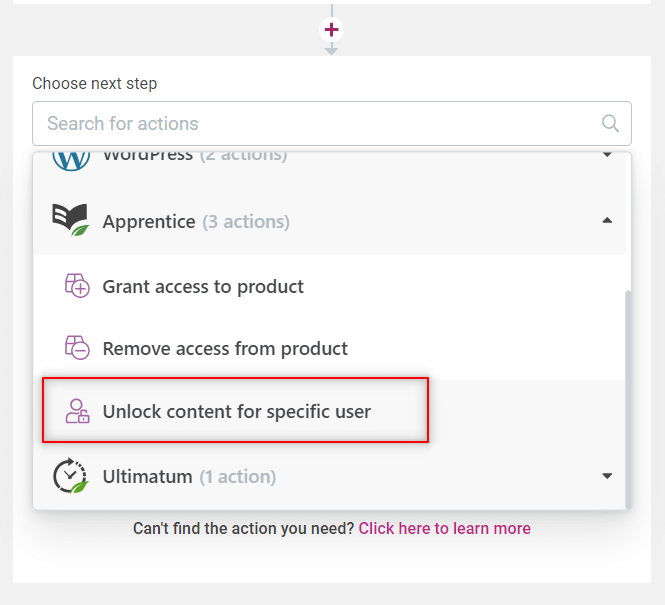Click the Apprentice book logo icon
Image resolution: width=665 pixels, height=605 pixels.
pyautogui.click(x=71, y=220)
